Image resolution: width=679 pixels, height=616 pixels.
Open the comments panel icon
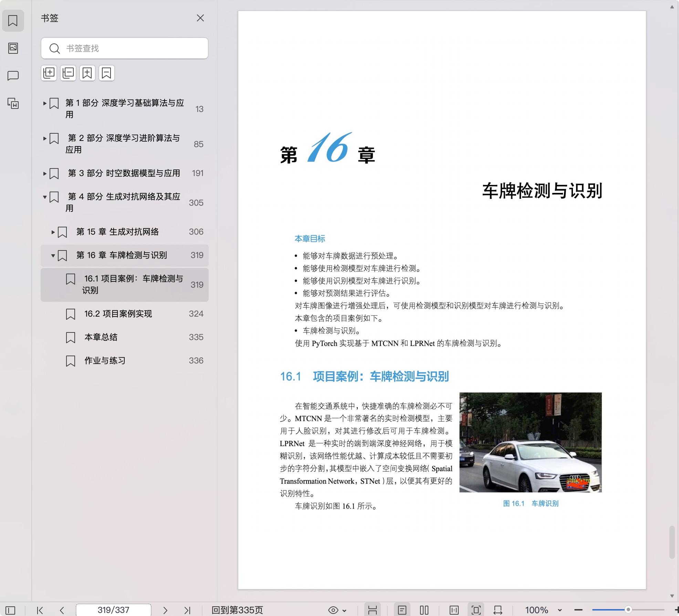point(13,75)
